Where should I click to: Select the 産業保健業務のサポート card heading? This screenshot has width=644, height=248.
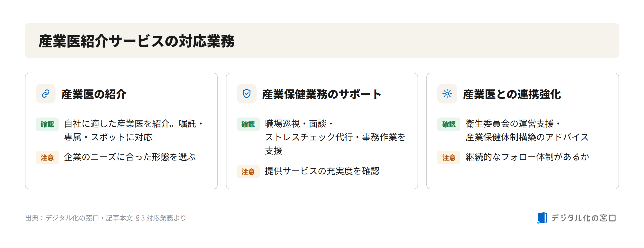pos(322,94)
